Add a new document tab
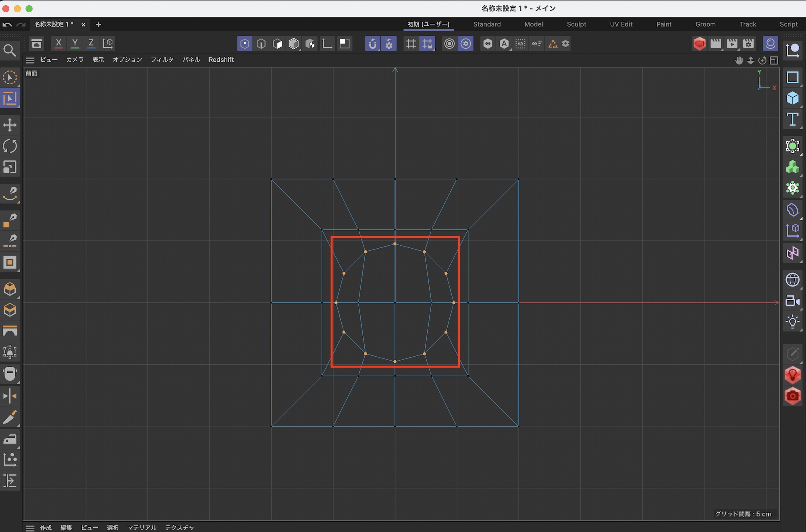 98,25
